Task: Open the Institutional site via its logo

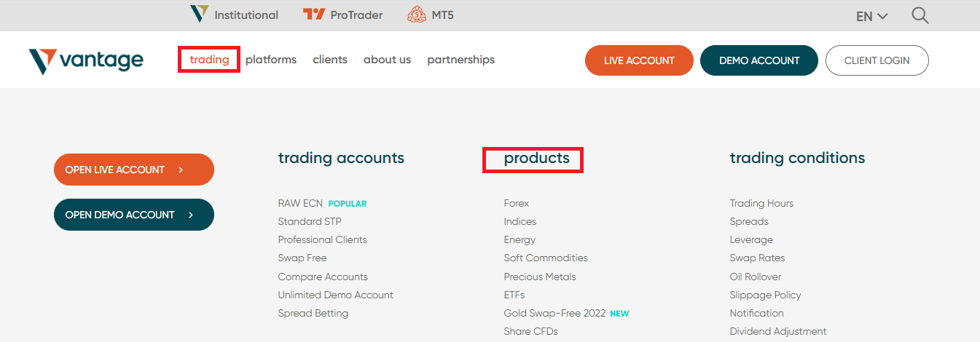Action: [x=199, y=14]
